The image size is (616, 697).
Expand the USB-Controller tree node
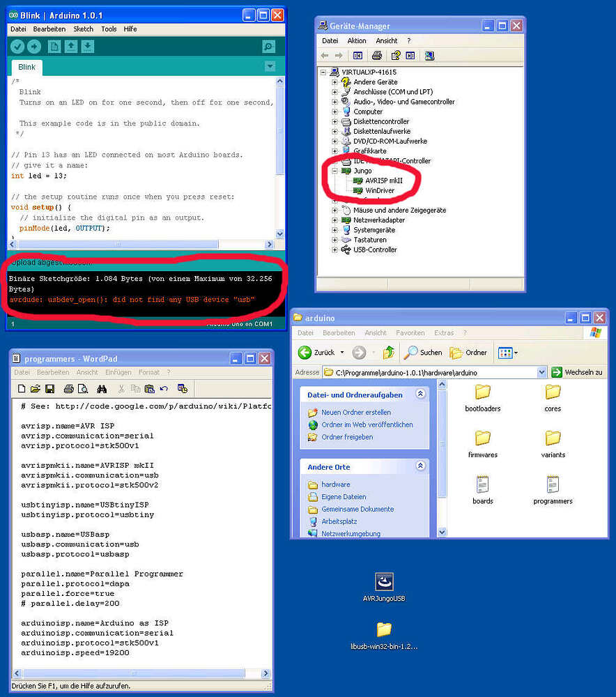[x=335, y=250]
